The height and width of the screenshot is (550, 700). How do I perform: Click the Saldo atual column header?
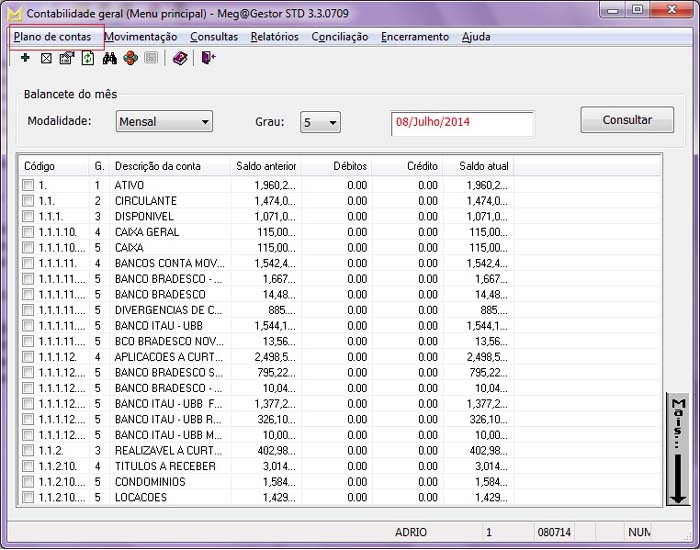[x=477, y=166]
